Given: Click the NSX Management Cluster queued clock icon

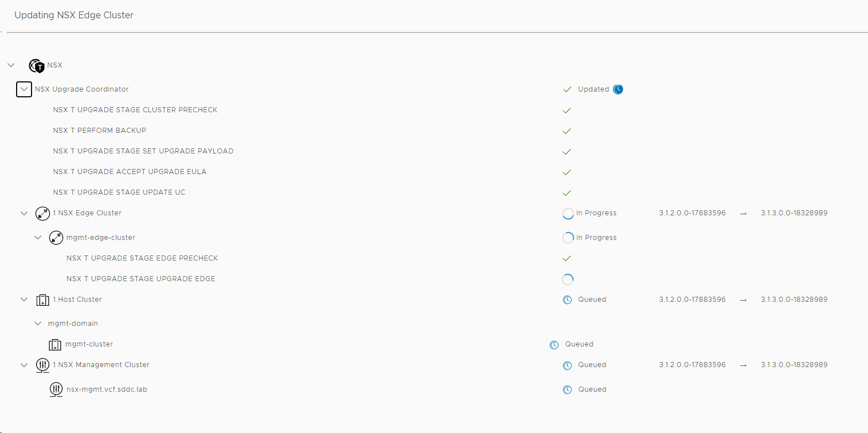Looking at the screenshot, I should pos(567,365).
